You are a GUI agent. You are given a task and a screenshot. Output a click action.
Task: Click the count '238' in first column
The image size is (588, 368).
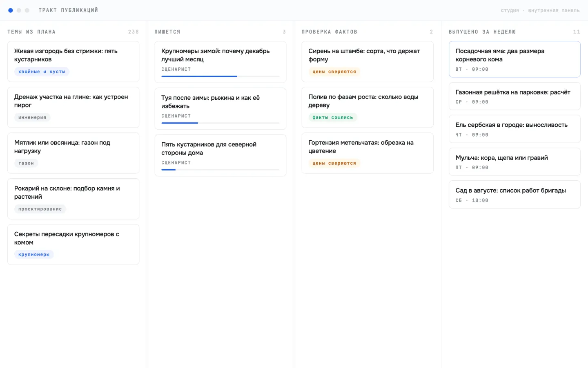tap(134, 32)
